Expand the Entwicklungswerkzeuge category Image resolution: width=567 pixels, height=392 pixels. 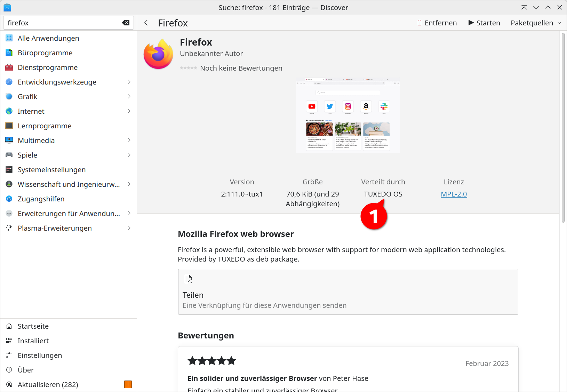click(129, 82)
